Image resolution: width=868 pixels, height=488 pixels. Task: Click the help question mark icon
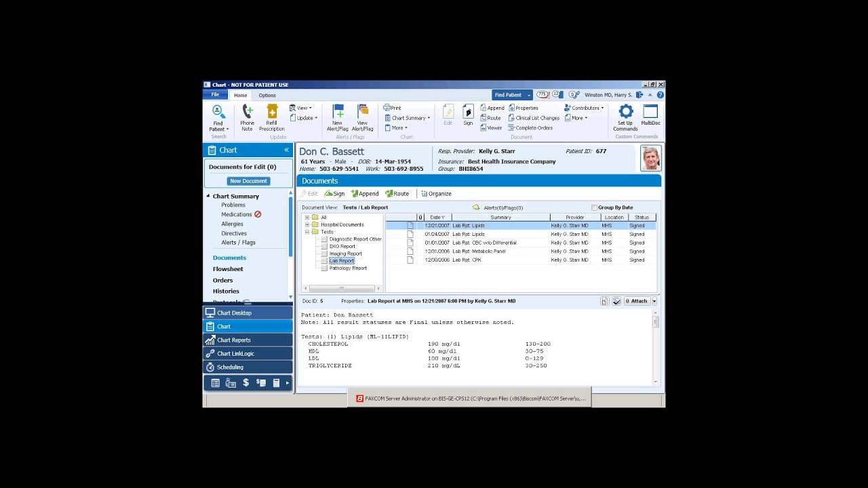(660, 95)
